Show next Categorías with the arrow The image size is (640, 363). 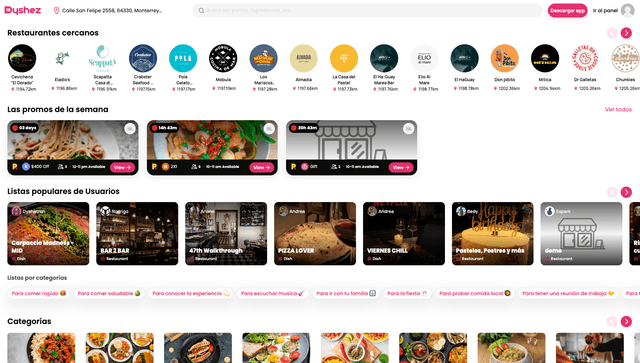point(626,321)
